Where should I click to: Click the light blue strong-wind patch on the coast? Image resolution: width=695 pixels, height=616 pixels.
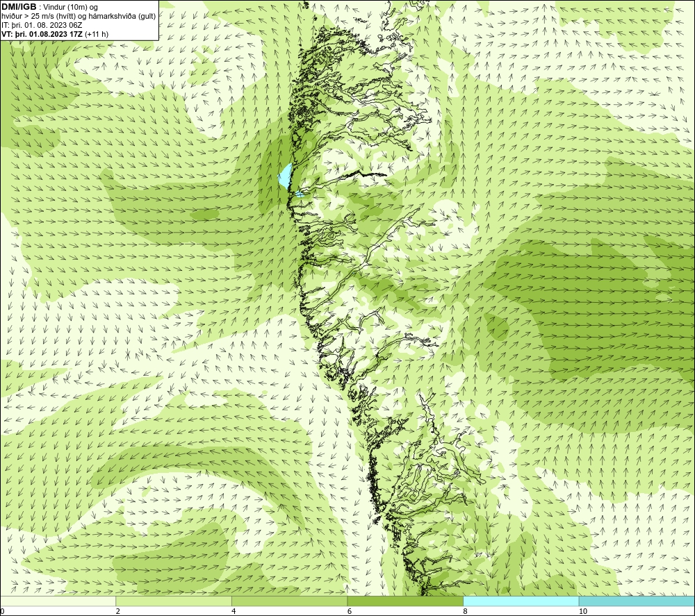point(285,176)
